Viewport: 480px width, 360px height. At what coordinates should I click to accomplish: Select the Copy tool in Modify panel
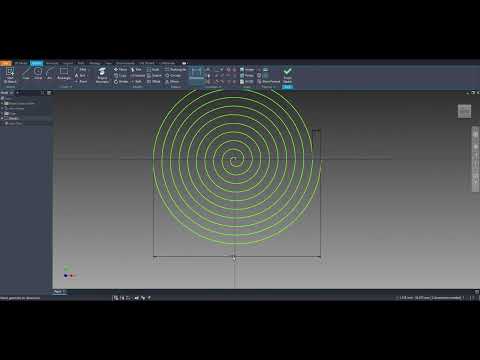click(120, 76)
